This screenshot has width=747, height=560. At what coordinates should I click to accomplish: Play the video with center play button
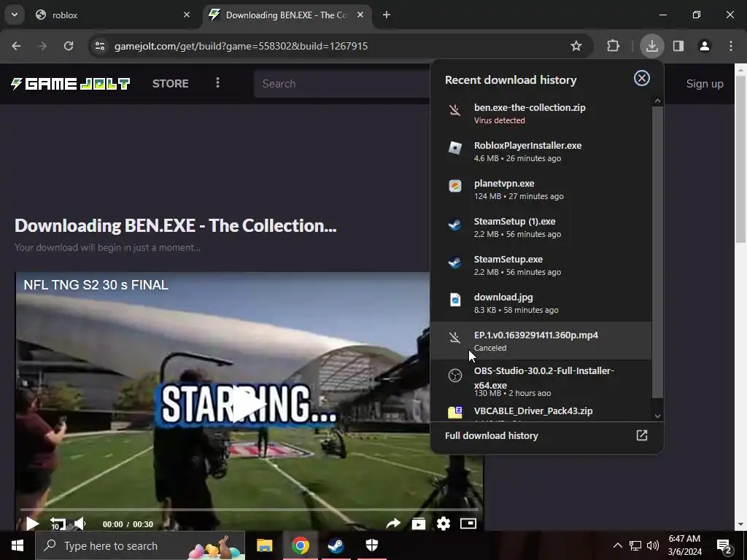click(248, 405)
